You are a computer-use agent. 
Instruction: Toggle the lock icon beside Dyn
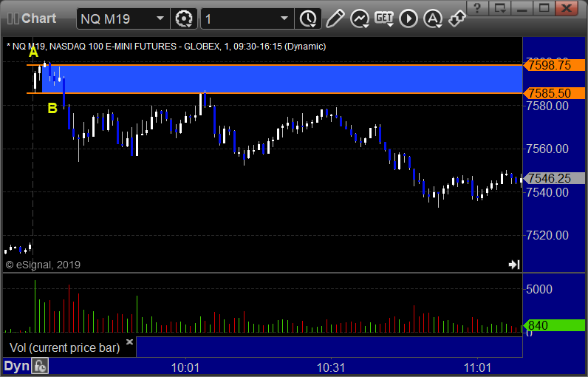[x=40, y=366]
